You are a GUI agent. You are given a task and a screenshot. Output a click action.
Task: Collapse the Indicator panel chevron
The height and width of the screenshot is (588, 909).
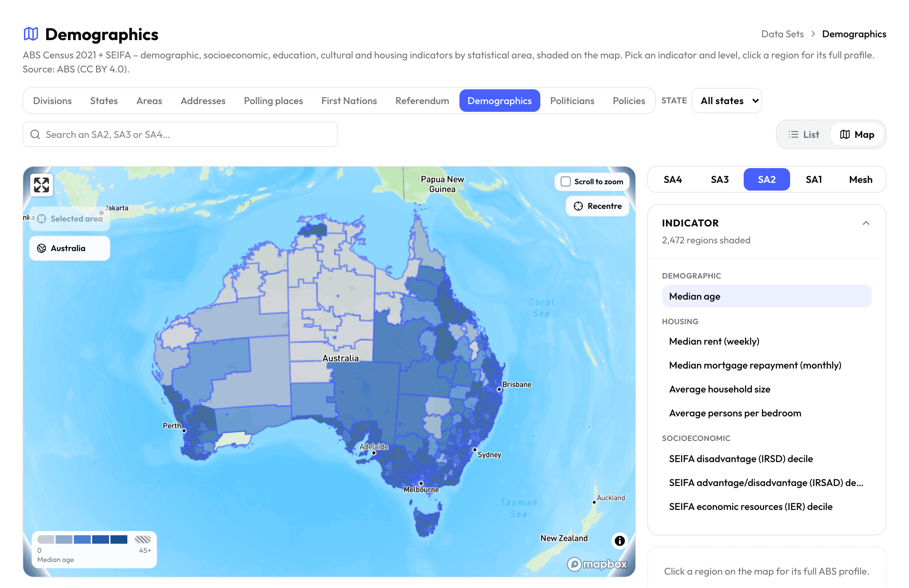pos(866,223)
